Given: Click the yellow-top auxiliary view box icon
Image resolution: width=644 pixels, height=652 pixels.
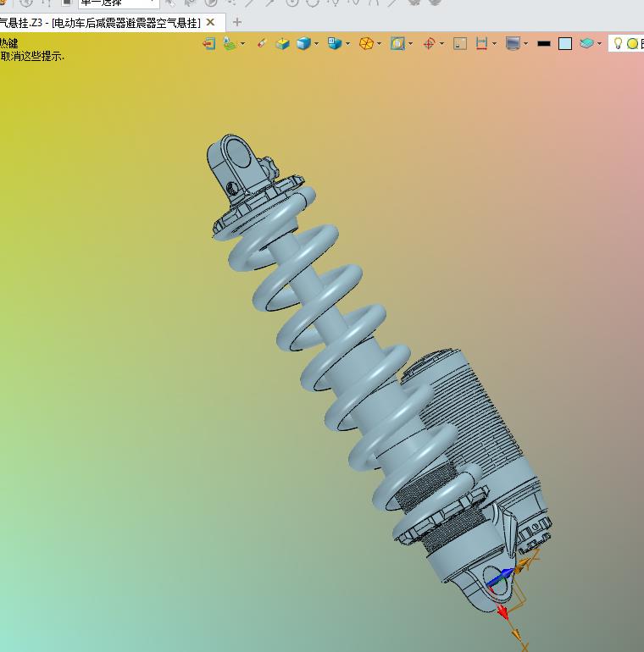Looking at the screenshot, I should (x=283, y=43).
